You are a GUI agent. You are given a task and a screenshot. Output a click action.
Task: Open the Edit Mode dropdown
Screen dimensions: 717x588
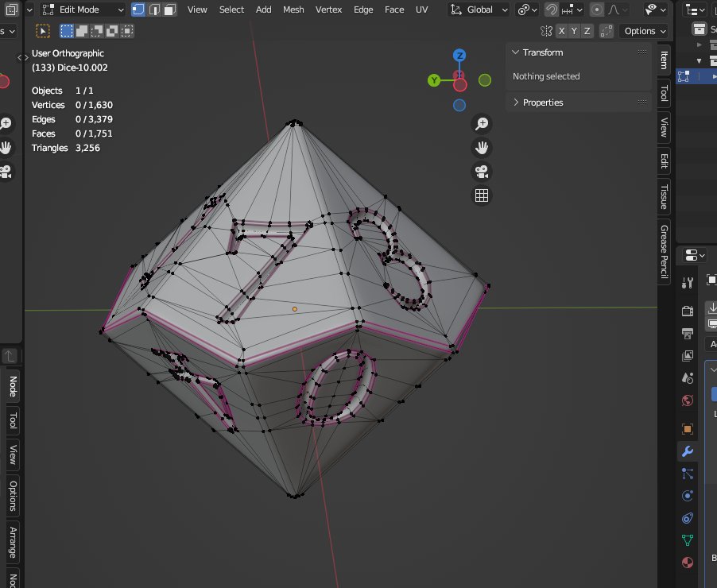point(83,10)
